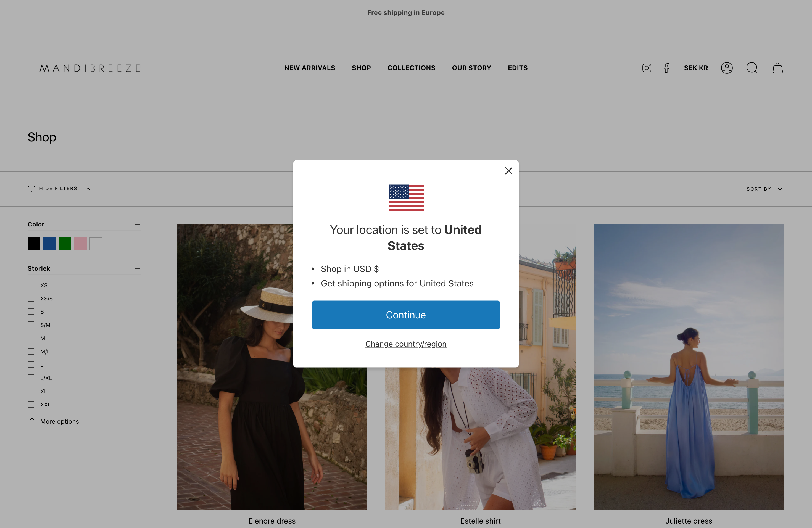This screenshot has height=528, width=812.
Task: Select the blue color swatch filter
Action: click(x=49, y=244)
